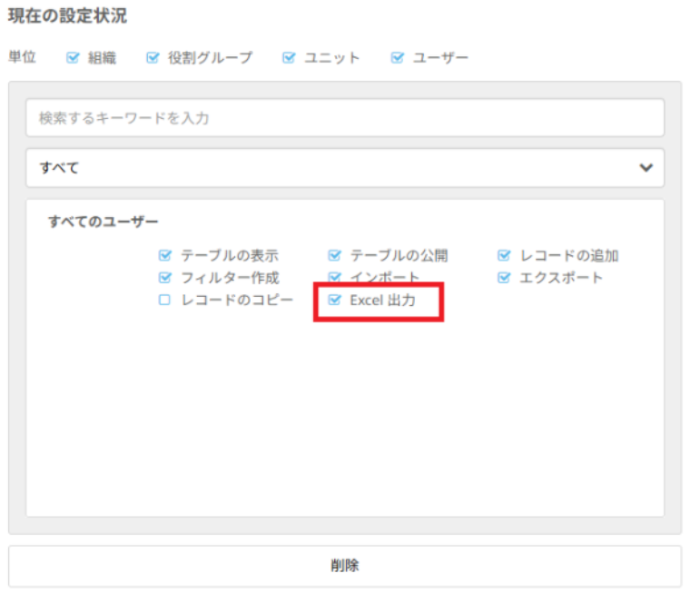Click the 単位 label

(22, 57)
